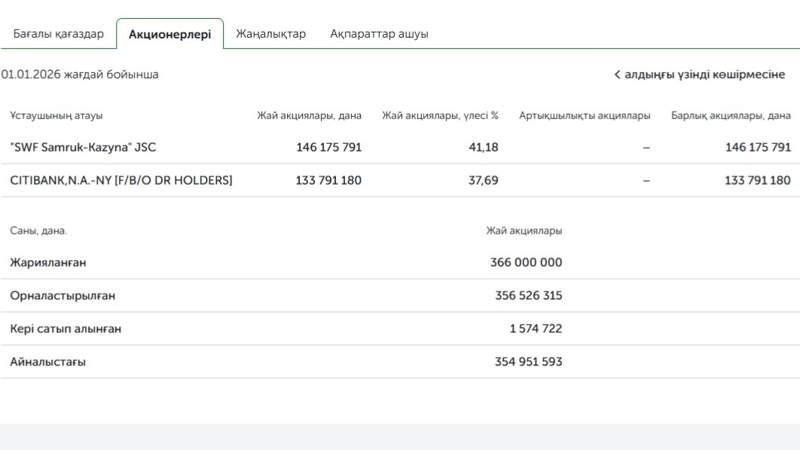Click the 354 951 593 Айналыстағы value

(x=528, y=362)
